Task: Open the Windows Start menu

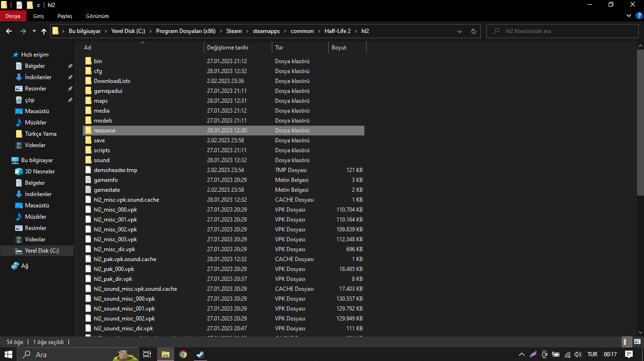Action: [8, 354]
